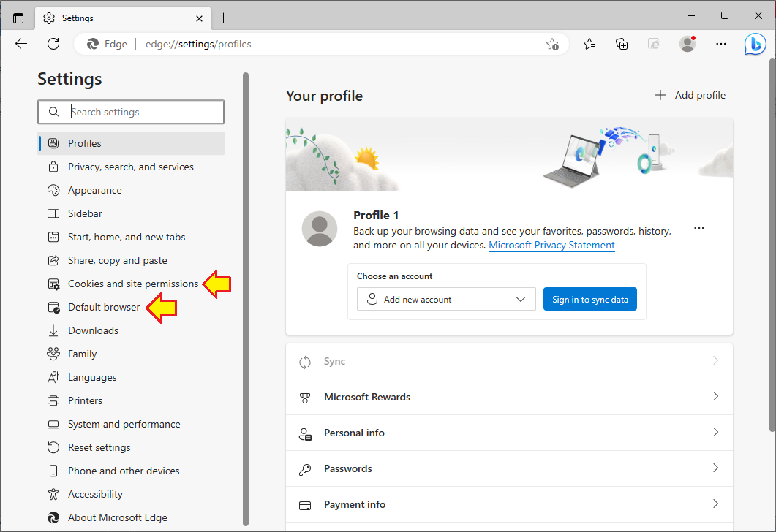The height and width of the screenshot is (532, 776).
Task: Open the profile avatar in toolbar
Action: click(688, 44)
